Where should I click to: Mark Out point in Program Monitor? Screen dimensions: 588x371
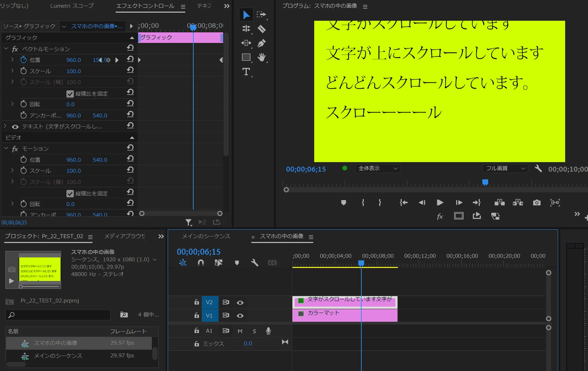pos(380,203)
